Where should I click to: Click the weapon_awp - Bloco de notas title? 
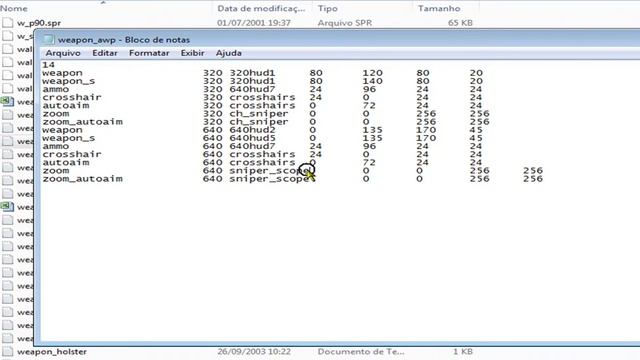124,40
